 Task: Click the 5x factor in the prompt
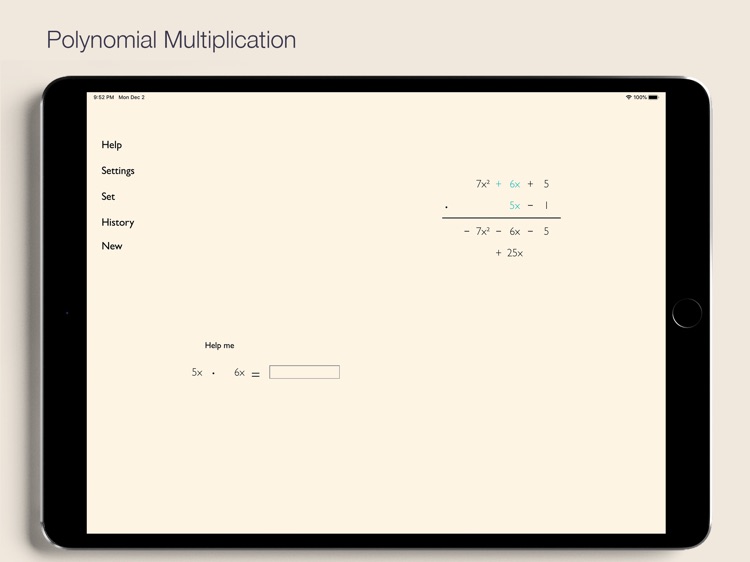point(197,373)
